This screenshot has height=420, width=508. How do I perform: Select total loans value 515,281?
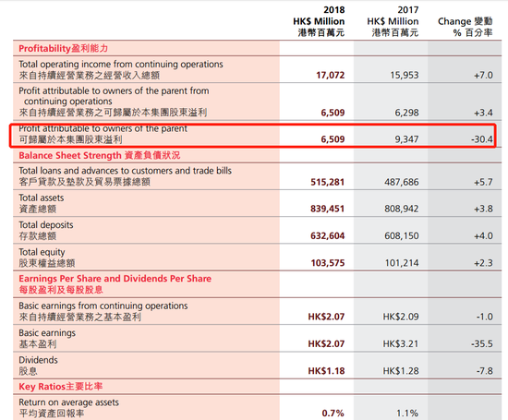click(328, 182)
